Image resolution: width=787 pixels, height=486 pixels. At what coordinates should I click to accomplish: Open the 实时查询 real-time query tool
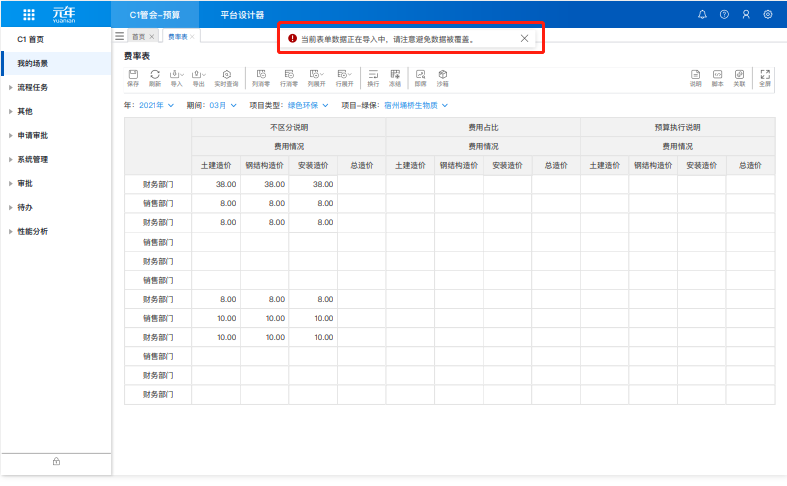point(227,78)
